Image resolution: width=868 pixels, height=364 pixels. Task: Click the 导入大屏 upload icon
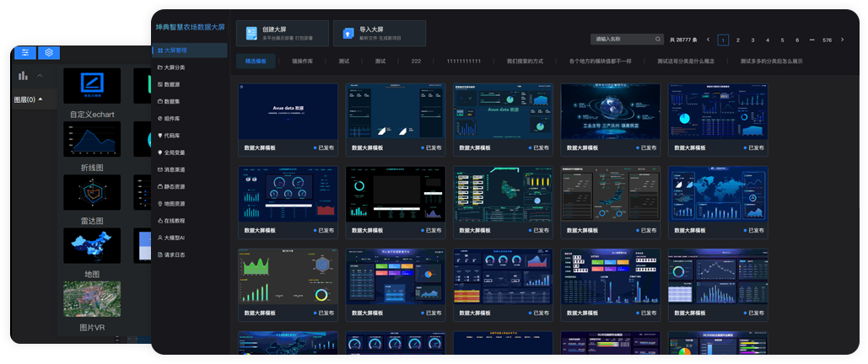click(348, 34)
